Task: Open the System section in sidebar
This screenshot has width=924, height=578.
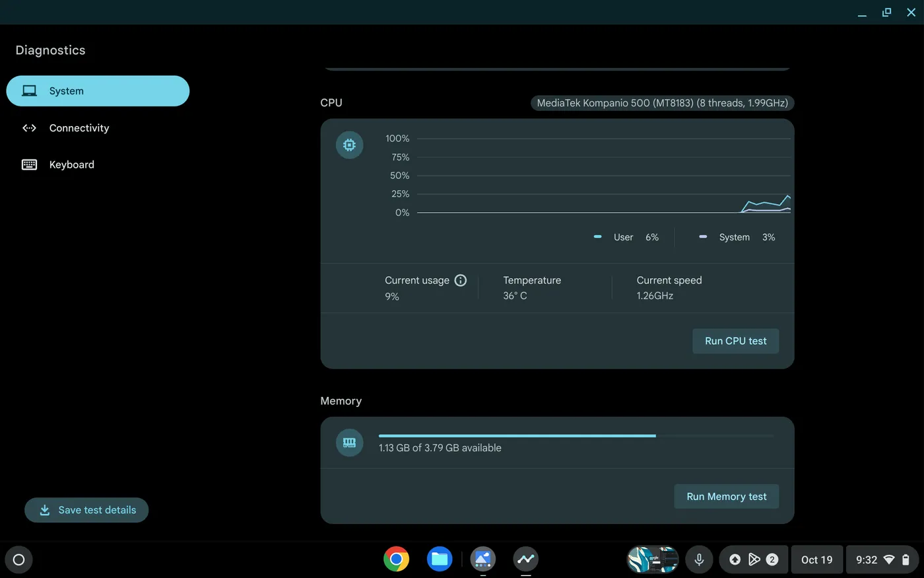Action: click(98, 91)
